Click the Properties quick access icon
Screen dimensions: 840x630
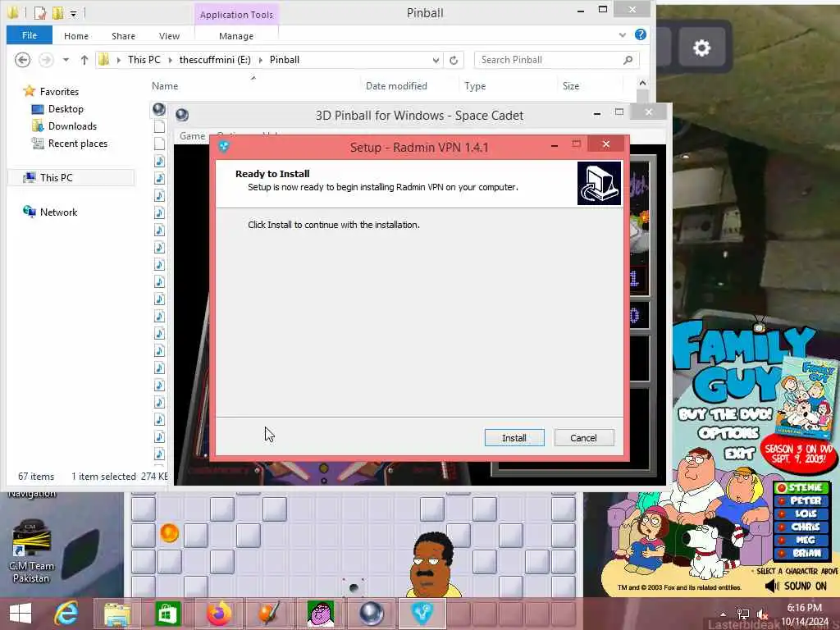(40, 12)
